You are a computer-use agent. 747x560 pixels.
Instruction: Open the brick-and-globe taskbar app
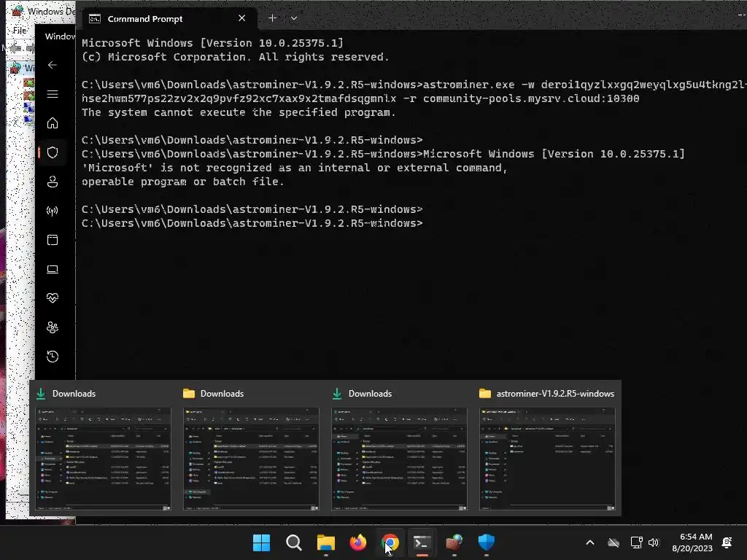(454, 542)
